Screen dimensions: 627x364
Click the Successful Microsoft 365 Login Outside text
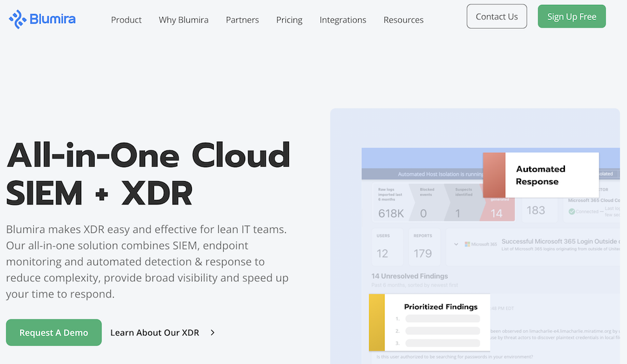(x=559, y=241)
